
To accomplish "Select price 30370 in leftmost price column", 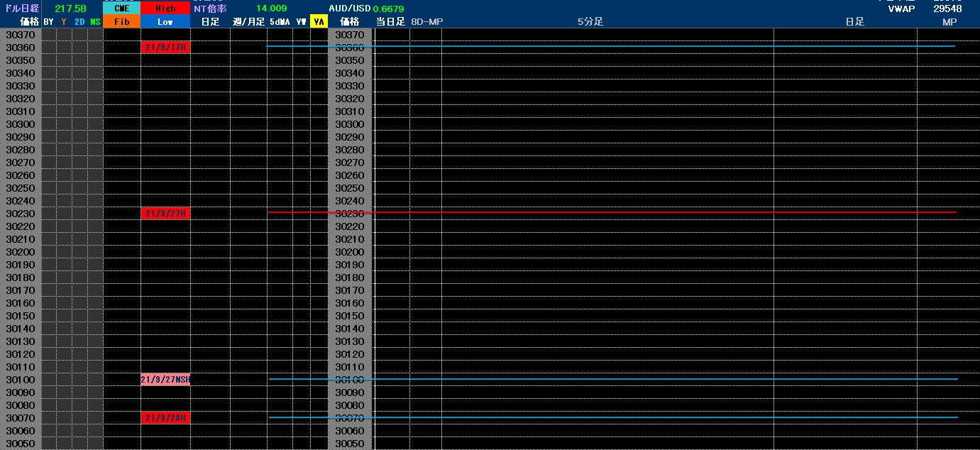I will click(x=20, y=35).
